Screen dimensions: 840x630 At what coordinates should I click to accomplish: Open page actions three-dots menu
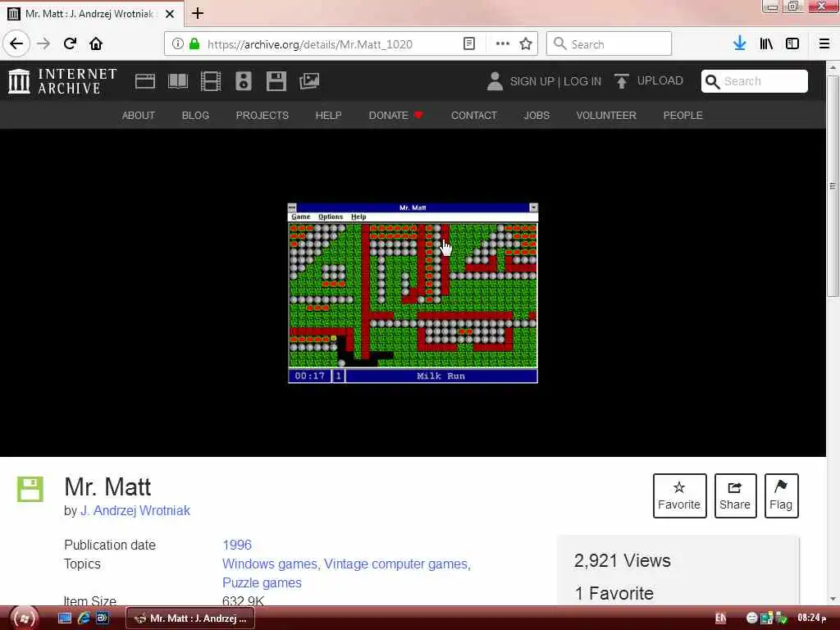tap(502, 44)
